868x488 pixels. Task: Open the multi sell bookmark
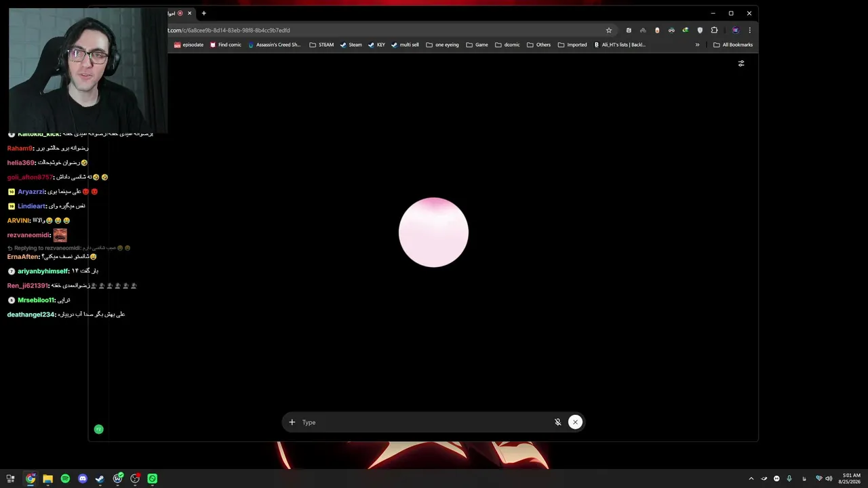pyautogui.click(x=405, y=45)
